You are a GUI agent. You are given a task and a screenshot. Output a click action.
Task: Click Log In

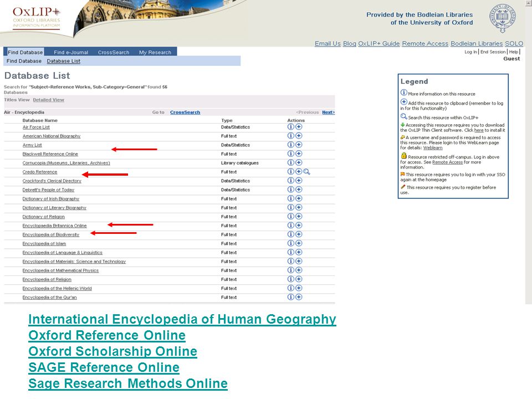point(470,52)
